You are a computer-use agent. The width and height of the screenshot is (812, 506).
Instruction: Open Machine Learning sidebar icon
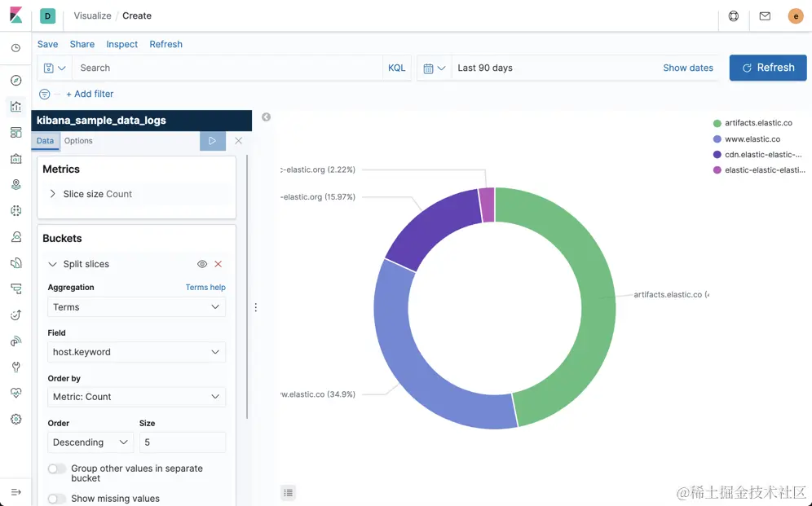[16, 210]
